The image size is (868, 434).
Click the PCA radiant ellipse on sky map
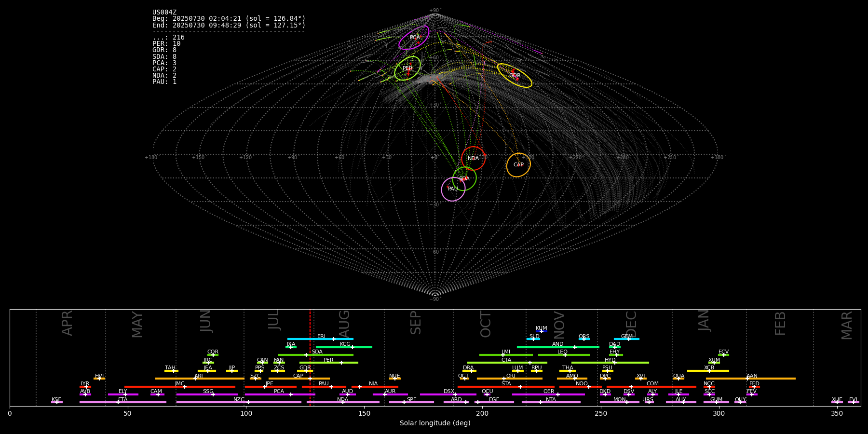tap(414, 38)
